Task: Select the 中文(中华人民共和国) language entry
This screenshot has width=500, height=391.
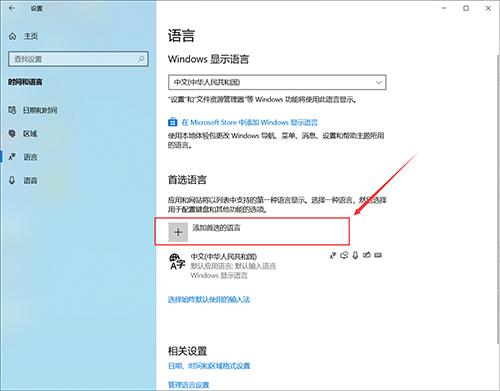Action: point(276,265)
